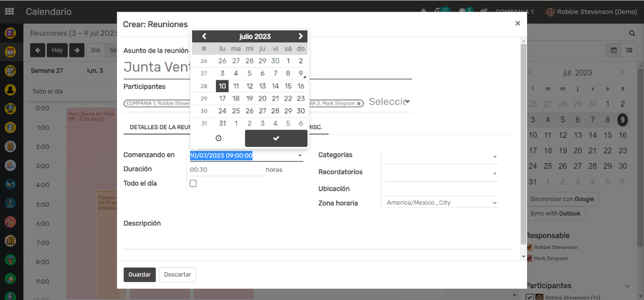644x300 pixels.
Task: Open the Recordatorios dropdown
Action: pos(441,173)
